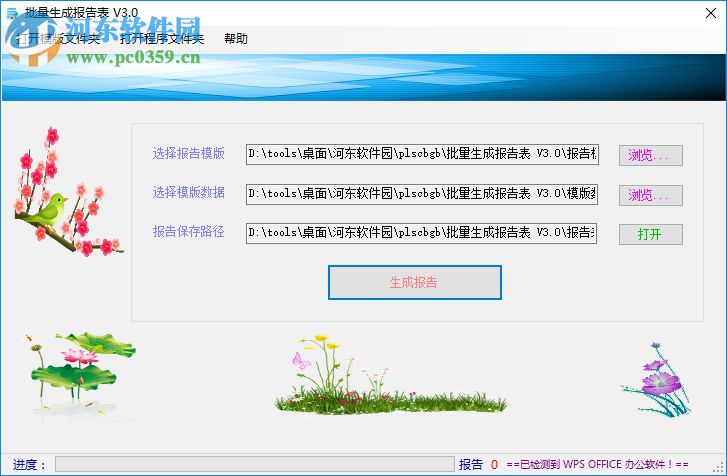727x476 pixels.
Task: Open the 打开模版文件夹 menu
Action: click(x=58, y=38)
